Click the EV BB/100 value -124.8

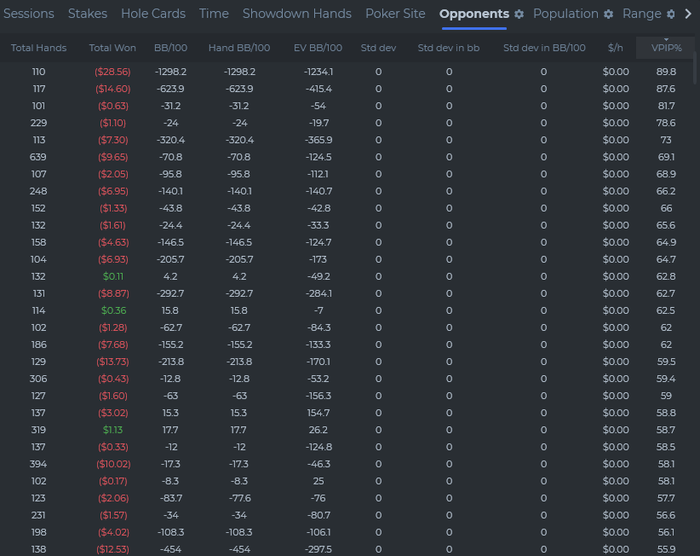coord(318,447)
